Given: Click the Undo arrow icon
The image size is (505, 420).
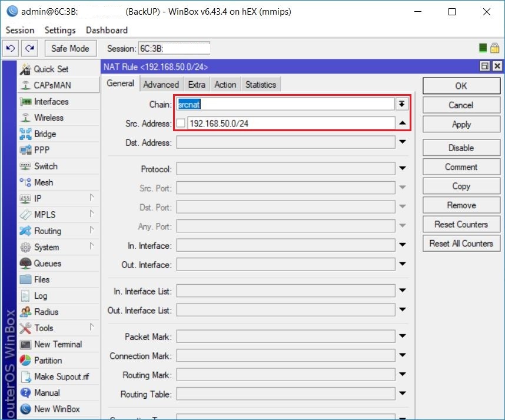Looking at the screenshot, I should [11, 48].
